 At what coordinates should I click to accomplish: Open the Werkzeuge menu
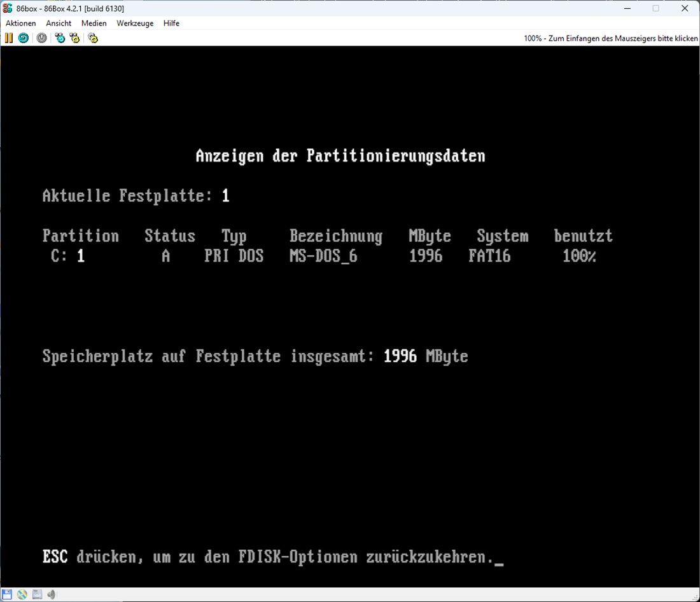135,24
